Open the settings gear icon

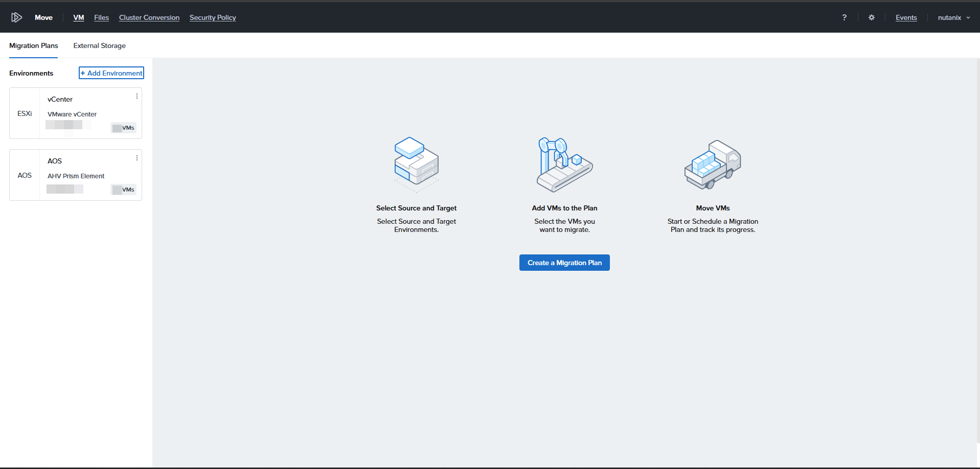(x=872, y=17)
